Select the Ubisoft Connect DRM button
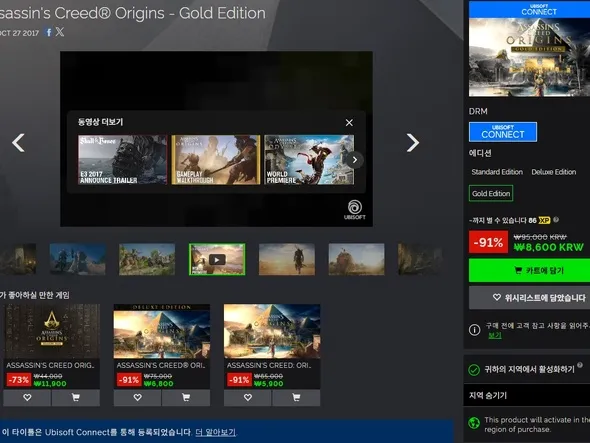 [x=503, y=132]
